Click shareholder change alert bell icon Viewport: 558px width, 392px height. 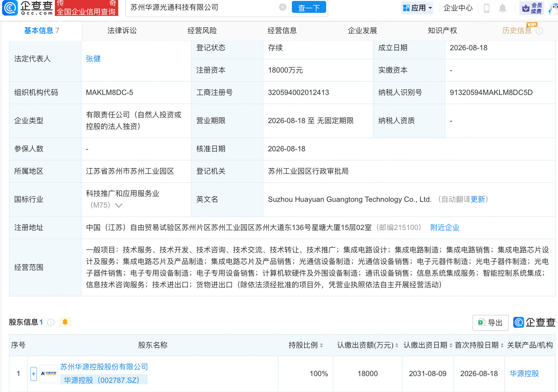click(x=65, y=322)
